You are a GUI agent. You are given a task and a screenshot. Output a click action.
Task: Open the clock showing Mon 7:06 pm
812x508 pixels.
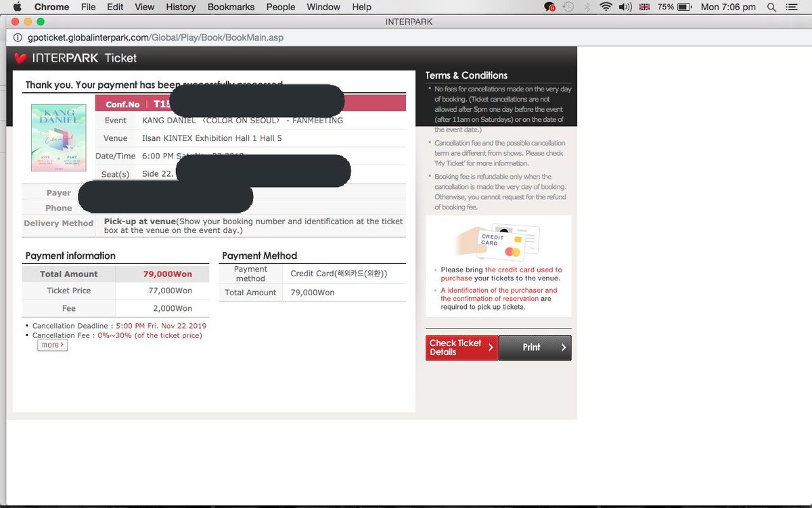(x=728, y=7)
